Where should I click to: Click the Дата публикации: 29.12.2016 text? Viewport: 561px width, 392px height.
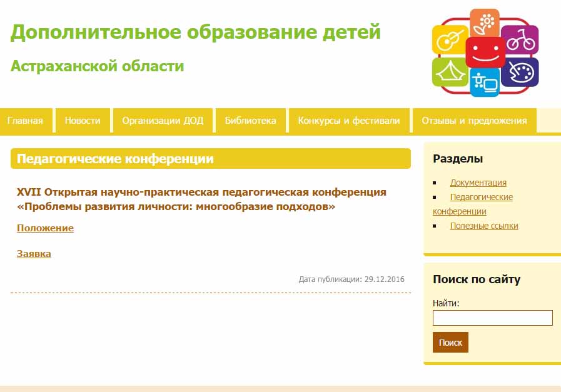point(351,279)
